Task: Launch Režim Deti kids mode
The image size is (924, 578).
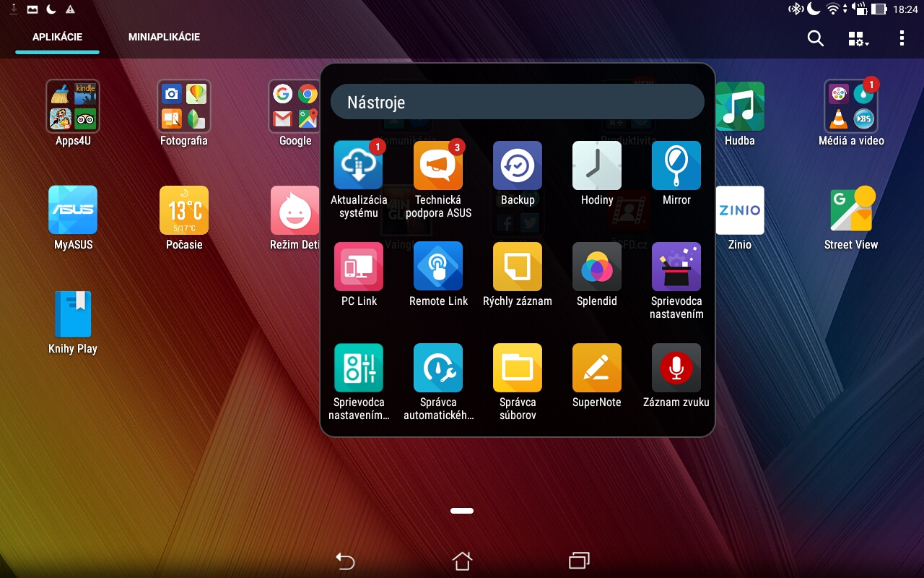Action: 295,210
